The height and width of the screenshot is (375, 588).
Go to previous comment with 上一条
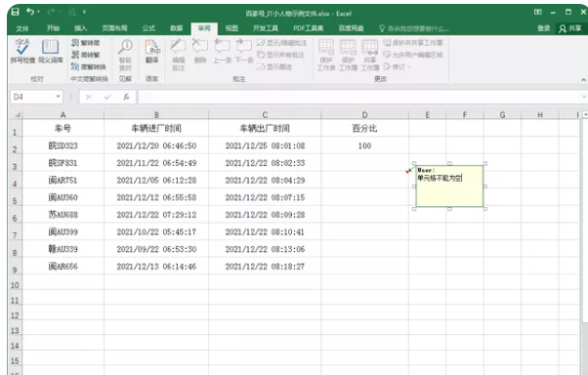[222, 51]
